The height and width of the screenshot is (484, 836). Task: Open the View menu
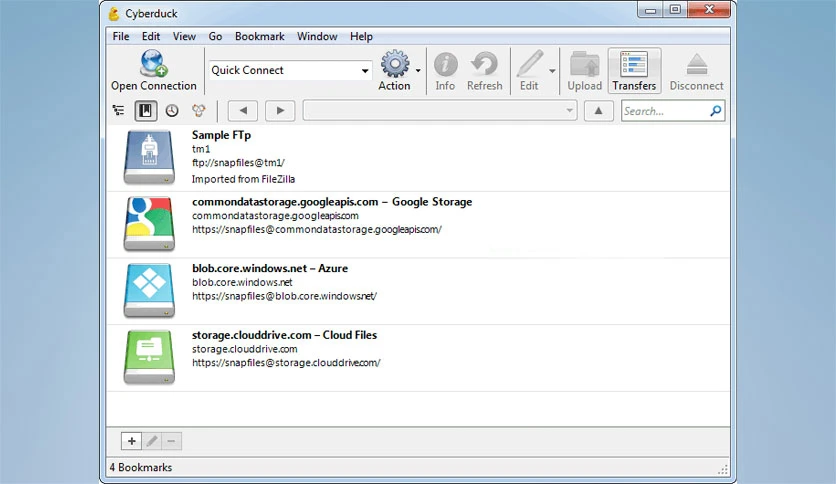pyautogui.click(x=184, y=36)
